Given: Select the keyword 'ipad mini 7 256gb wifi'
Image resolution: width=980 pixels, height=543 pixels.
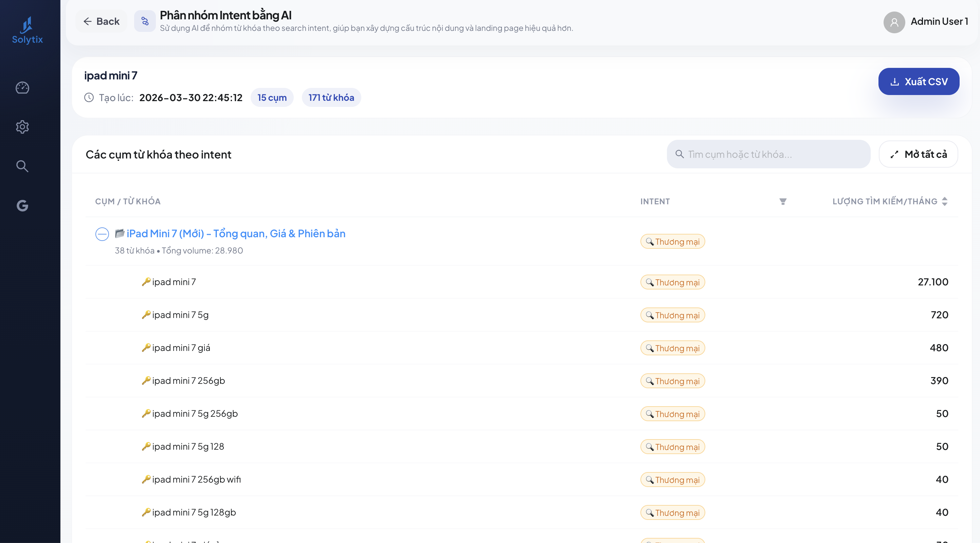Looking at the screenshot, I should pos(196,480).
